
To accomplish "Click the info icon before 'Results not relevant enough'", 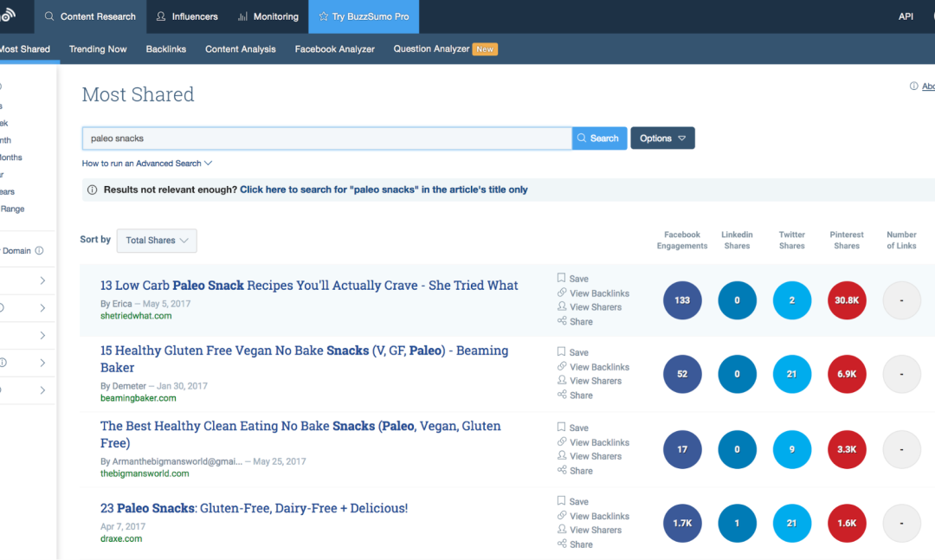I will (93, 190).
